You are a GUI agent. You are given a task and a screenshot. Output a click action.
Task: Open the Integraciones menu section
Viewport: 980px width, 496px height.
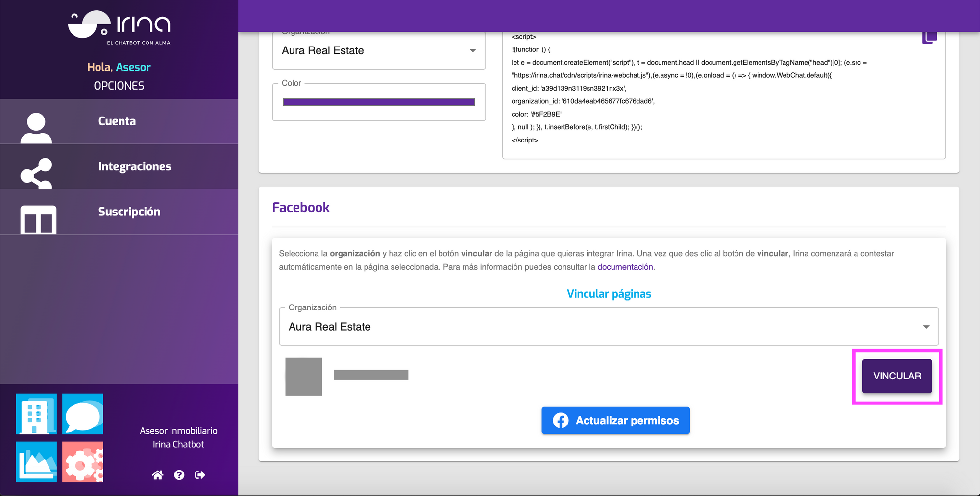coord(119,166)
